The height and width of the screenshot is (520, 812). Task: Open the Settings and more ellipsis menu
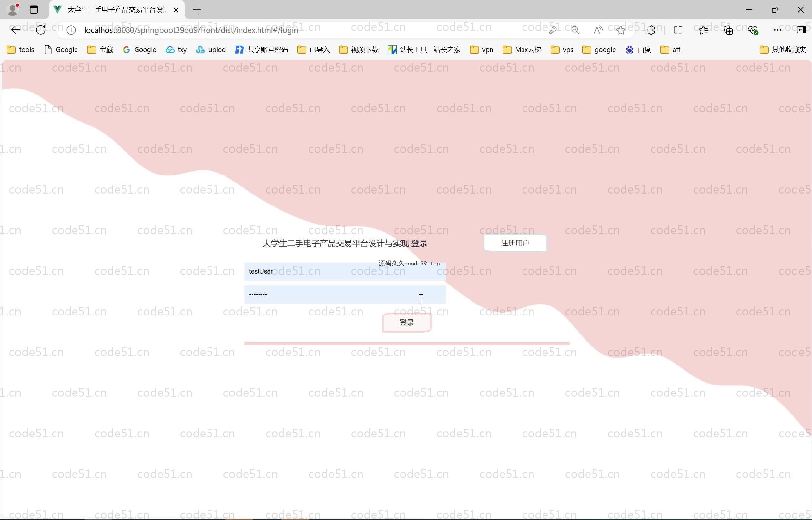coord(777,30)
